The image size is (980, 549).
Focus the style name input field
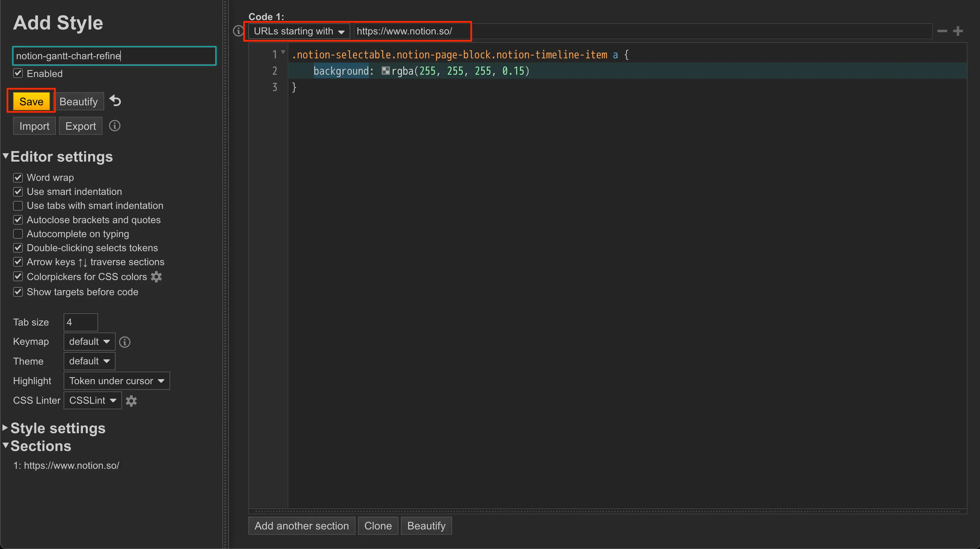click(114, 56)
